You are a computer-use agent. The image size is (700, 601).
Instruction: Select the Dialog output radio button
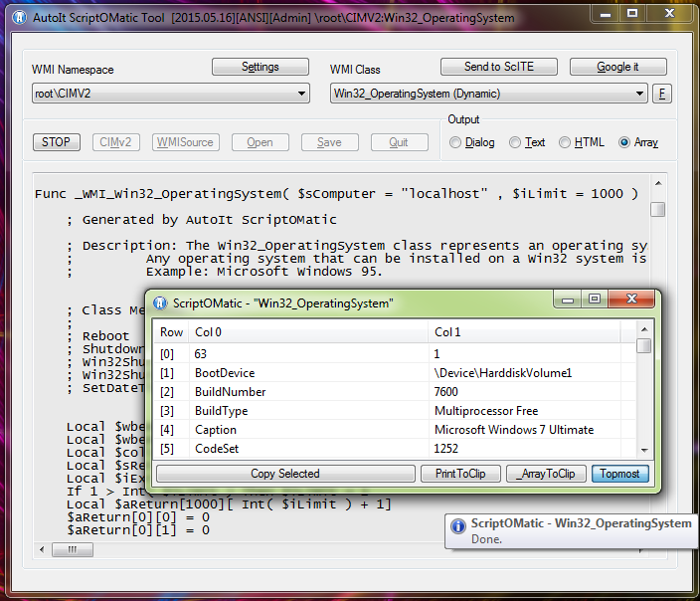(455, 142)
